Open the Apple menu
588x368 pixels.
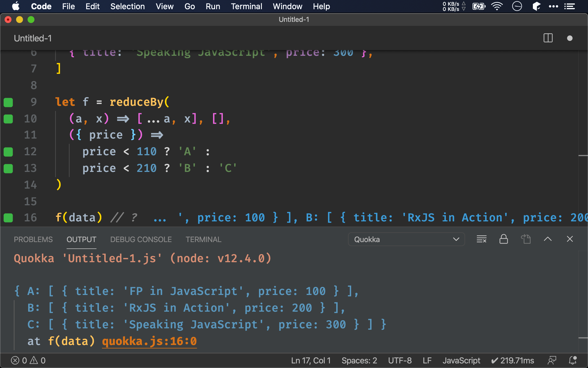tap(16, 6)
